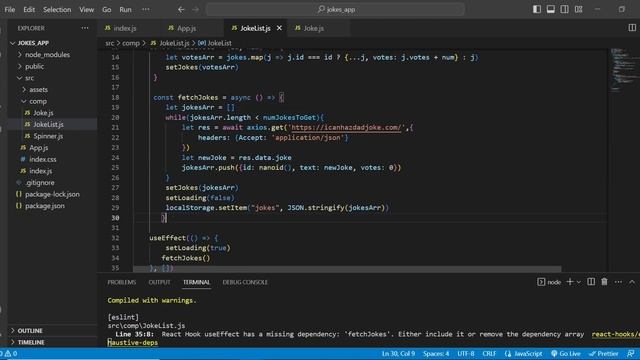This screenshot has width=640, height=360.
Task: Open the Edit menu
Action: 29,9
